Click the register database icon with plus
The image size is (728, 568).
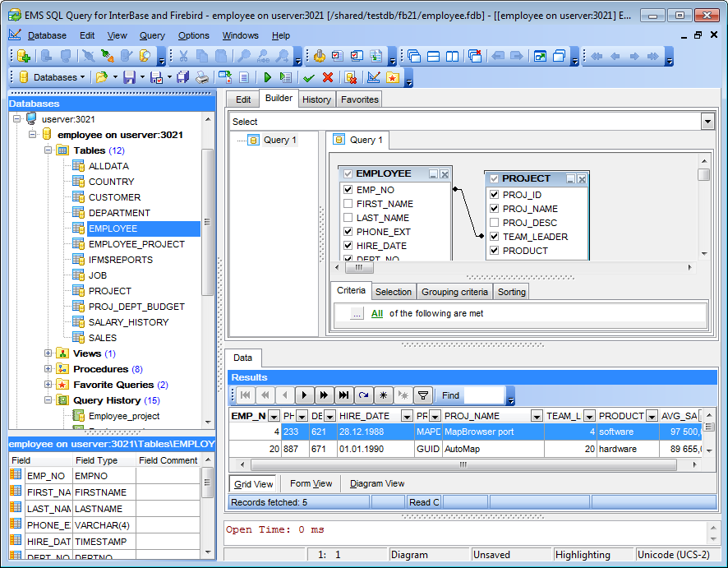(24, 57)
